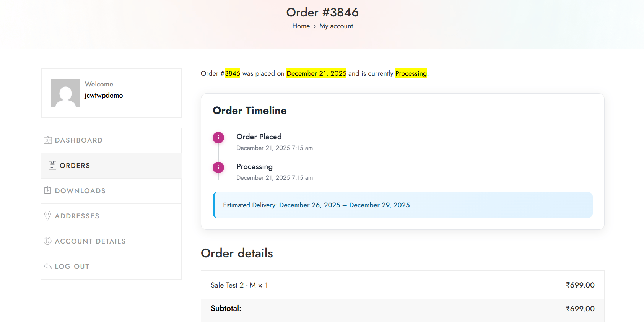Click the Addresses location pin icon
Viewport: 644px width, 322px height.
point(48,216)
